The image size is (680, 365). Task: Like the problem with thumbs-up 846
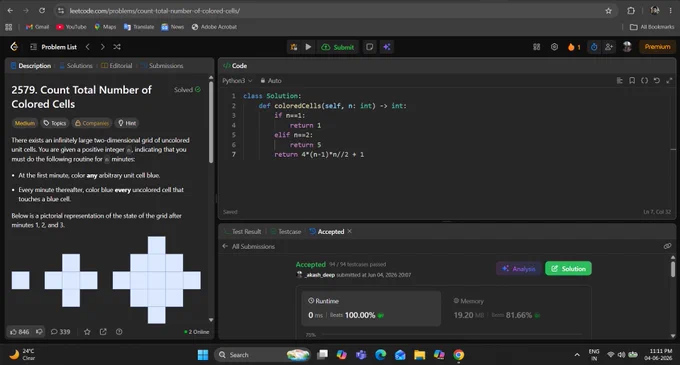tap(20, 332)
